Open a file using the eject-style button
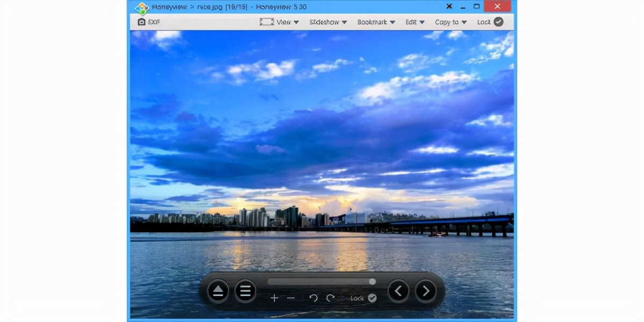The height and width of the screenshot is (322, 644). point(217,290)
